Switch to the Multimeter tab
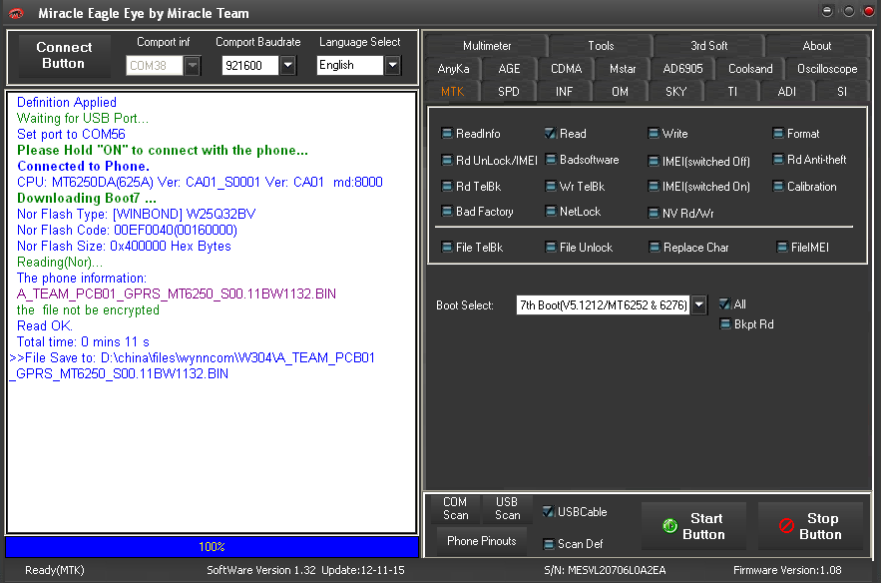 pyautogui.click(x=487, y=45)
